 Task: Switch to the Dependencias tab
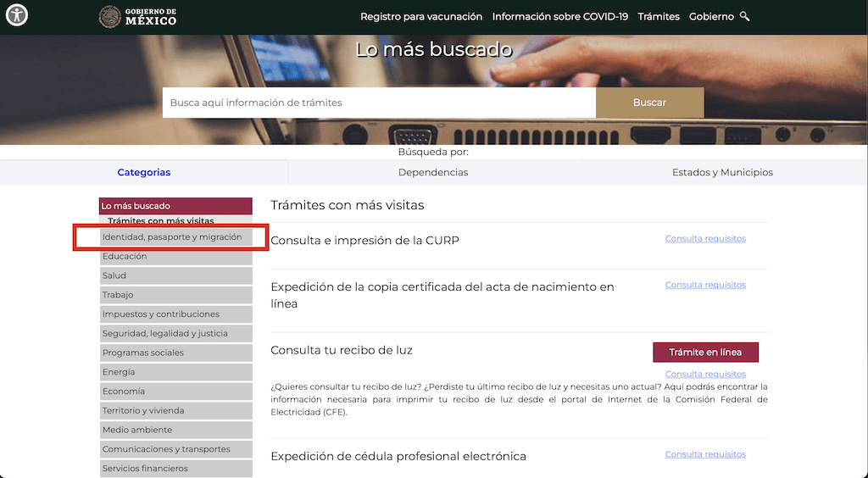[433, 173]
